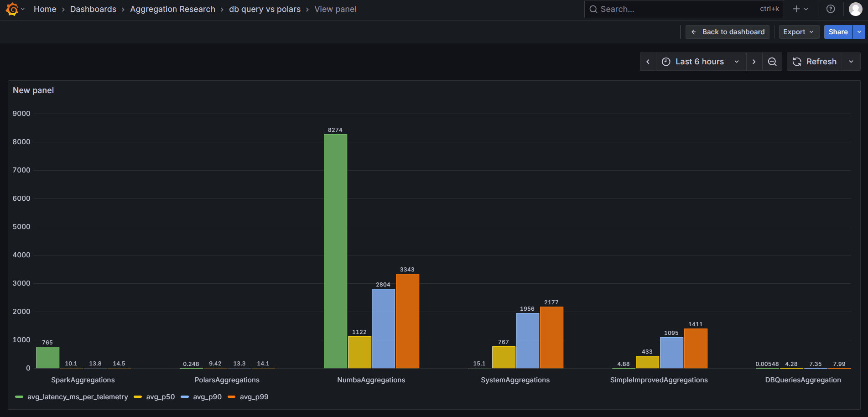Toggle avg_latency_ms_per_telemetry series in legend
The height and width of the screenshot is (417, 868).
78,397
